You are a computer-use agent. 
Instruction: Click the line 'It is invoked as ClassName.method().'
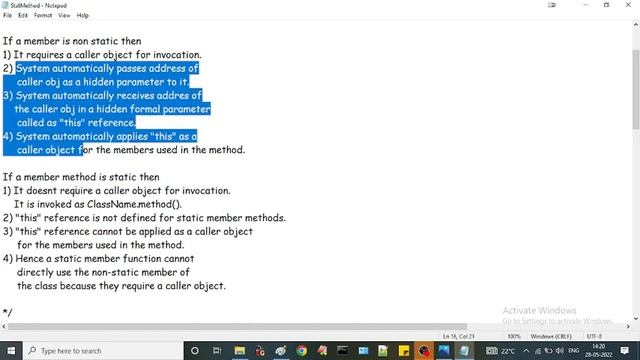tap(98, 204)
